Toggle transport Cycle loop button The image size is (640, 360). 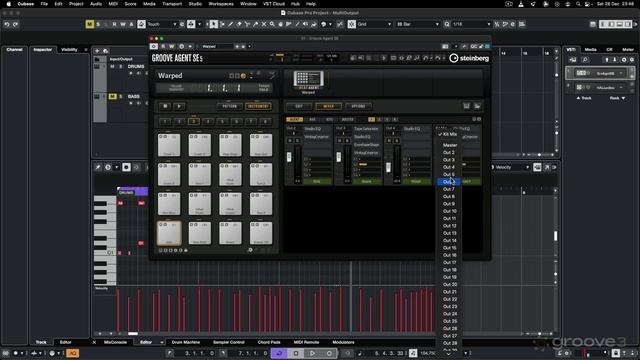(279, 353)
